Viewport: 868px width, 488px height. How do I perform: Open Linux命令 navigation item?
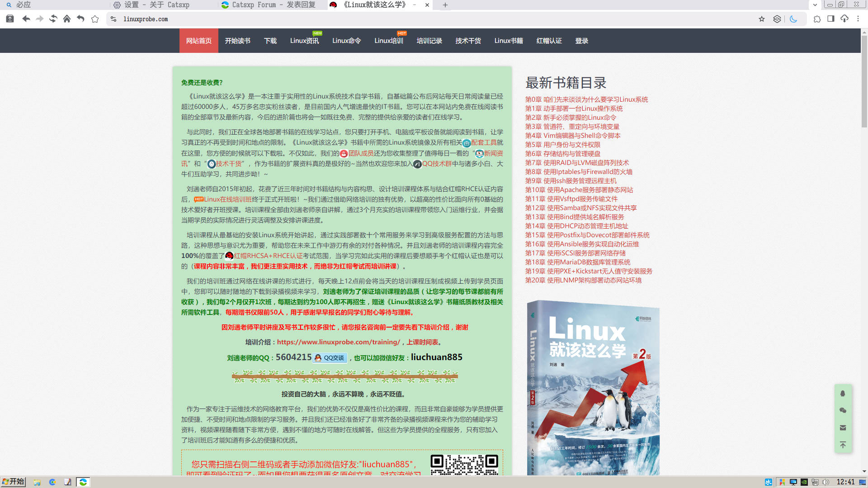point(347,41)
